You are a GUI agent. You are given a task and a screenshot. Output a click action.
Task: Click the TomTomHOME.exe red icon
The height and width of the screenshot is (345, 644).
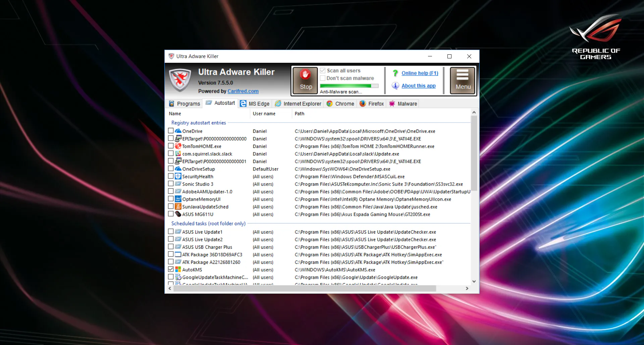coord(178,146)
